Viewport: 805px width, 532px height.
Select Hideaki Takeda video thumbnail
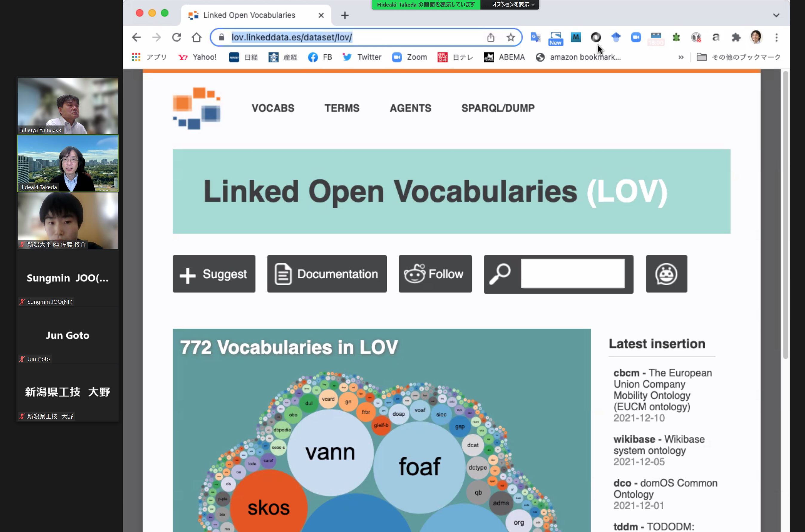[x=67, y=164]
